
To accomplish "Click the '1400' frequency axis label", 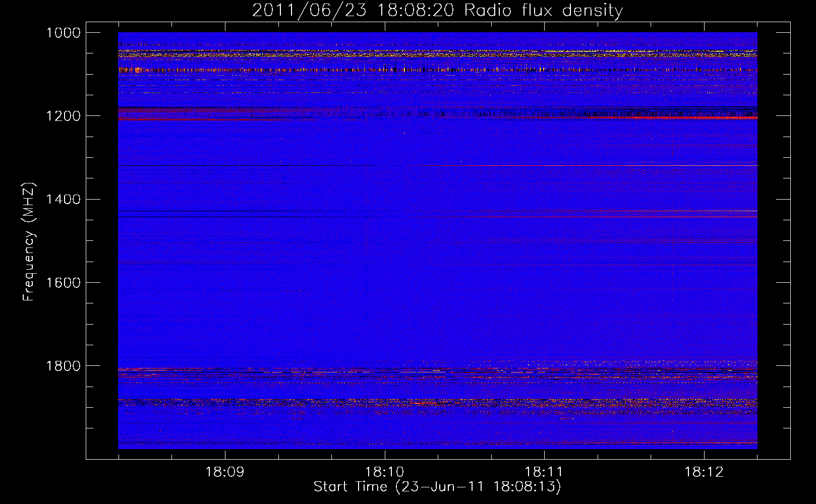I will pyautogui.click(x=63, y=200).
